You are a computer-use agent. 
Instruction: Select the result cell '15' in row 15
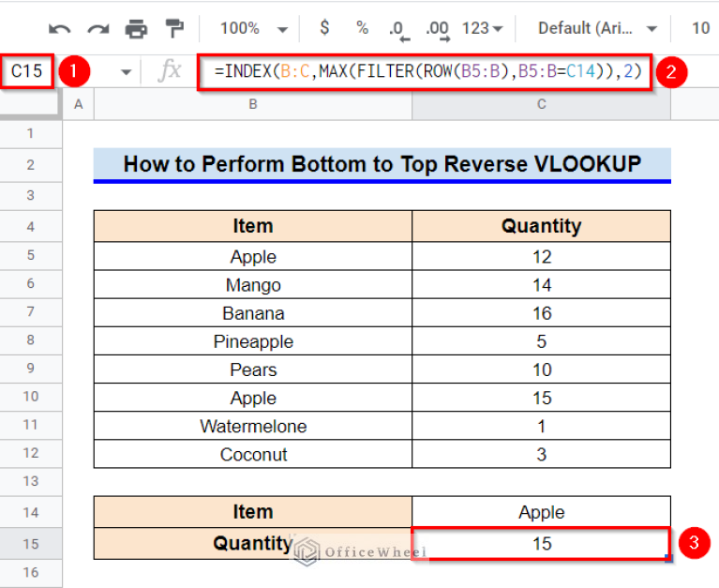(x=541, y=544)
